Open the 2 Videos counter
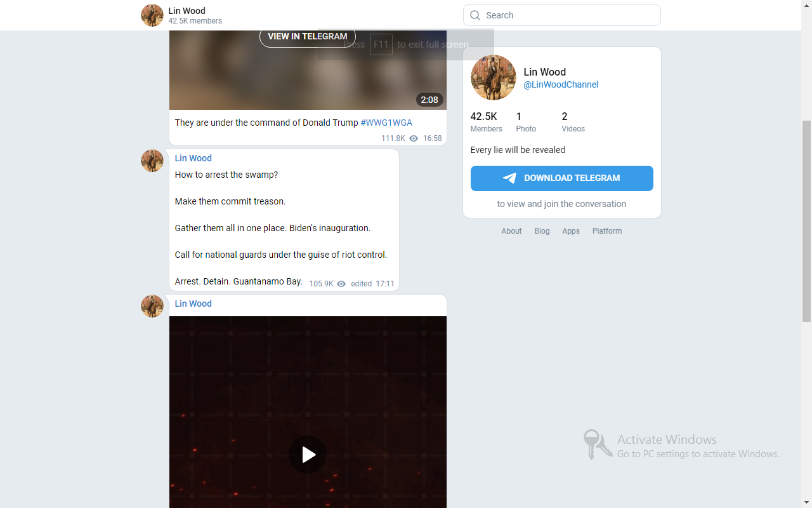The height and width of the screenshot is (508, 812). click(573, 122)
